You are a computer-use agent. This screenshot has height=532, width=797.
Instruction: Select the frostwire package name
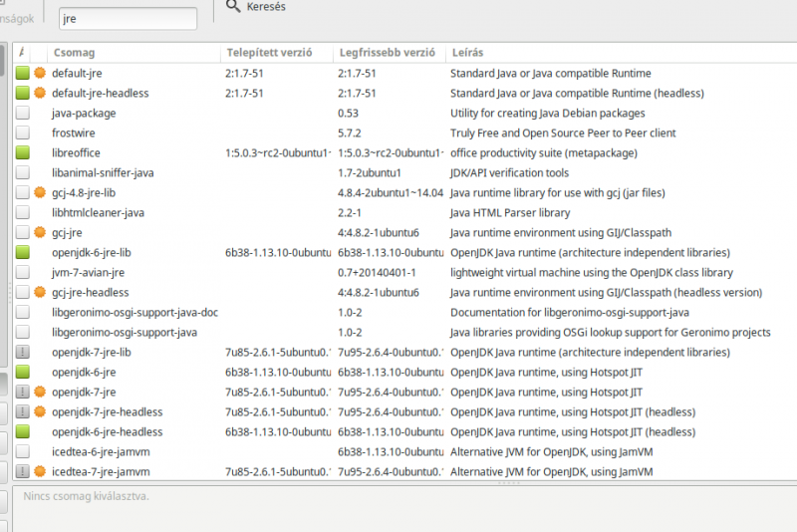pyautogui.click(x=73, y=133)
